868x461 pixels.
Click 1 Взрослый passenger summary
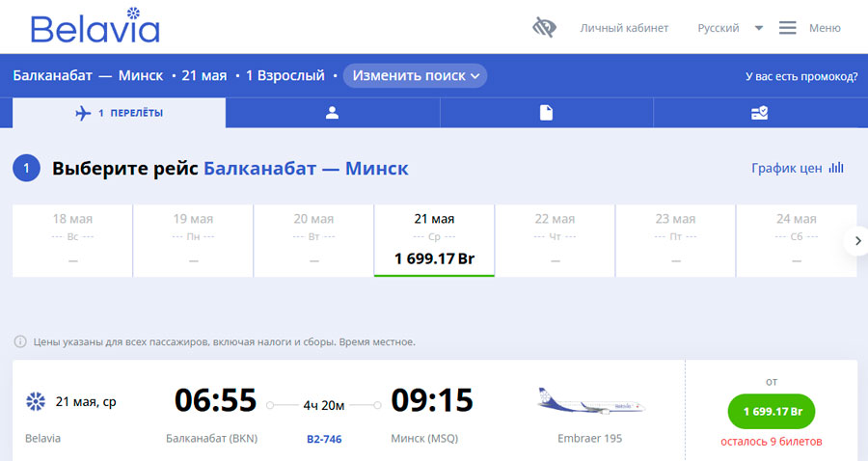[x=285, y=76]
